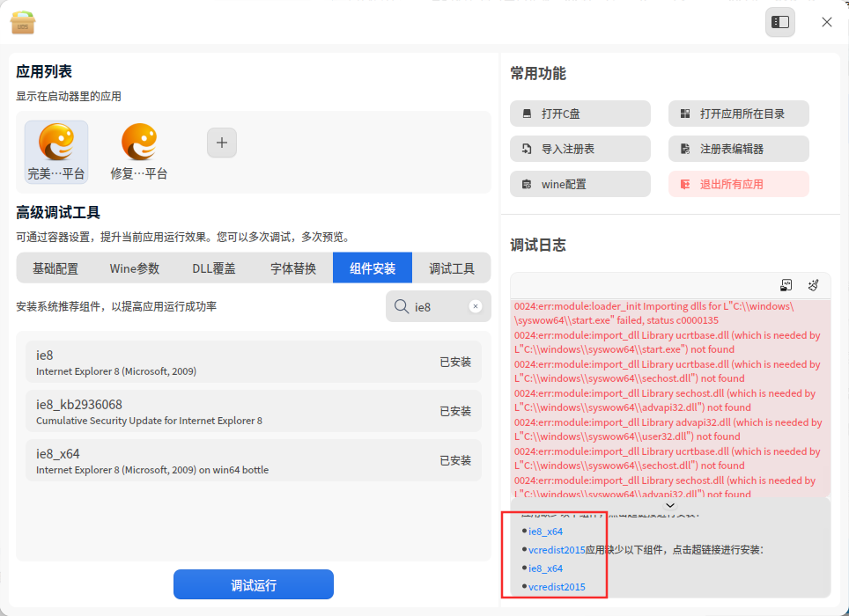Select the ie8_x64 component row

(x=254, y=460)
